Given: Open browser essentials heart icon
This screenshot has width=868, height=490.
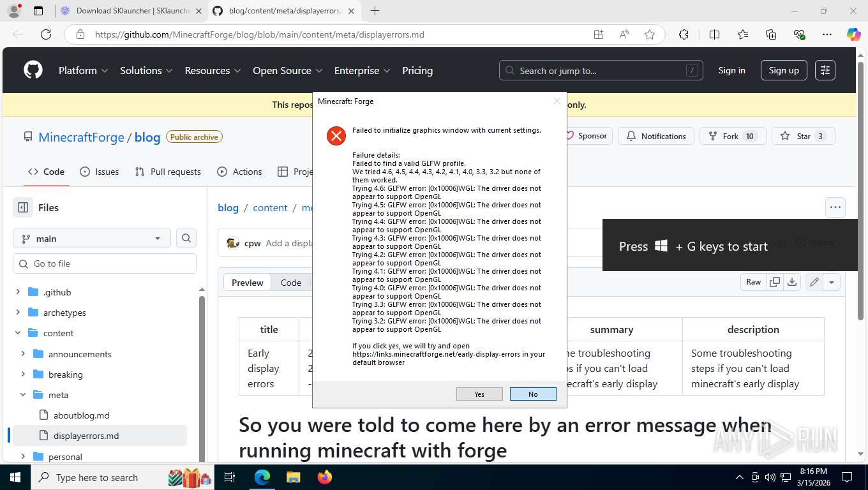Looking at the screenshot, I should coord(799,34).
